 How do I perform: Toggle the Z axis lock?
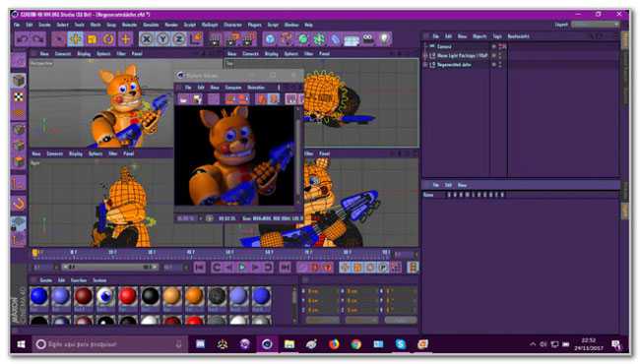click(179, 39)
